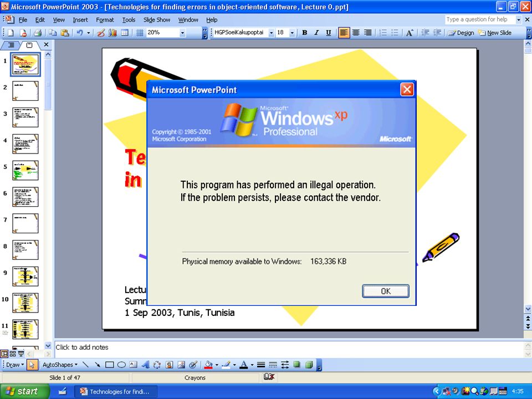Click the Insert WordArt icon
The width and height of the screenshot is (532, 399).
[145, 365]
